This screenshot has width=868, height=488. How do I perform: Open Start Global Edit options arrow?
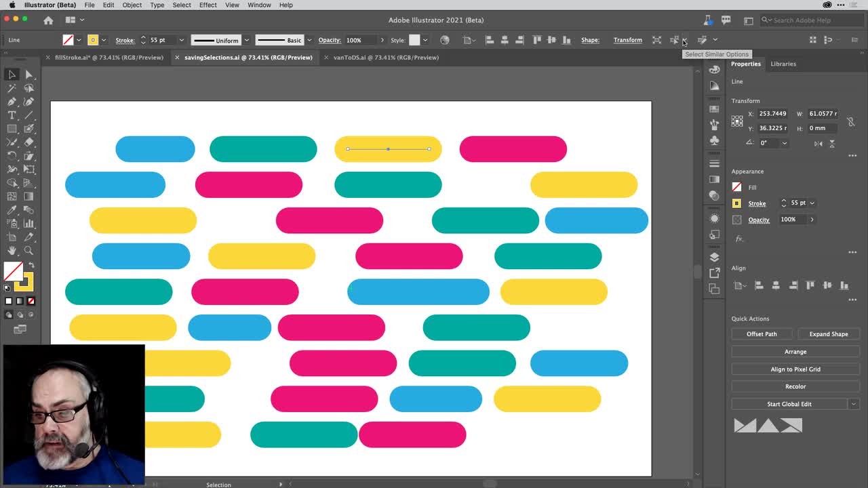[x=854, y=404]
